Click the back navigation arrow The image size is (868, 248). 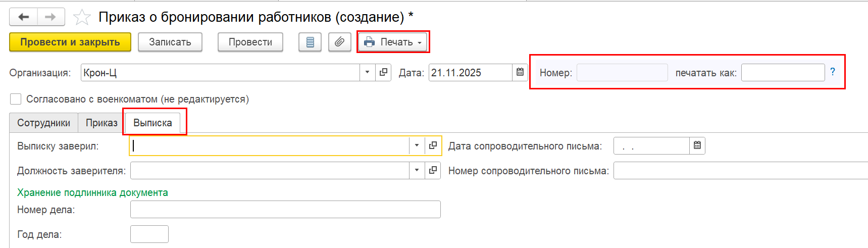pyautogui.click(x=23, y=17)
